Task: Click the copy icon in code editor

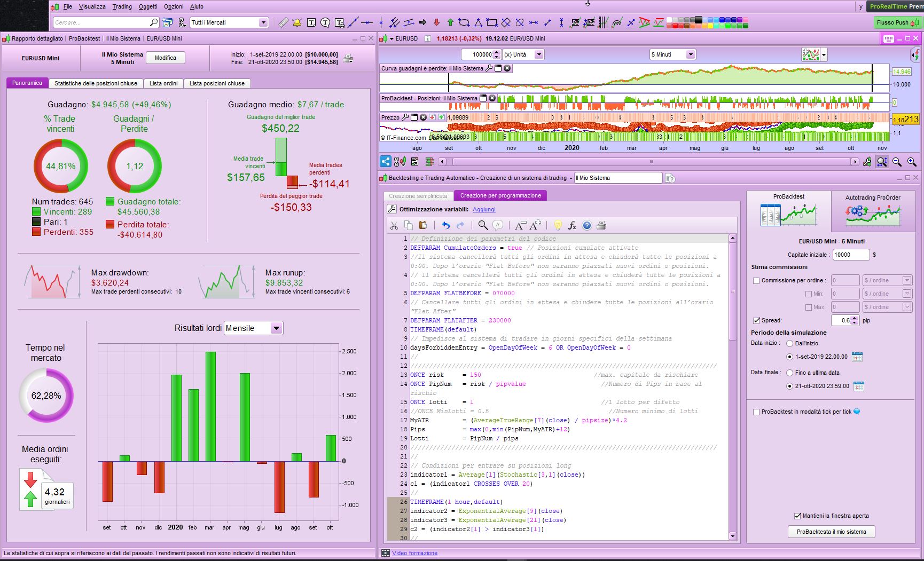Action: pyautogui.click(x=409, y=225)
